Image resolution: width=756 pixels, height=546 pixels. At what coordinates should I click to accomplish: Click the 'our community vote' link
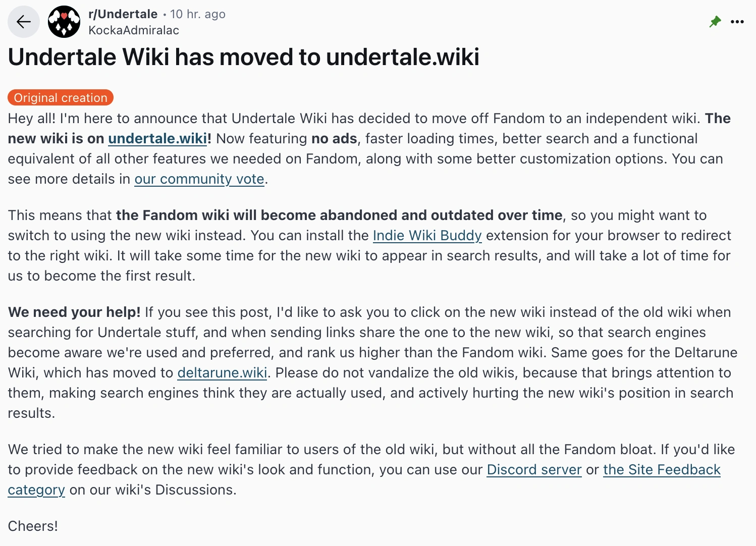(199, 179)
